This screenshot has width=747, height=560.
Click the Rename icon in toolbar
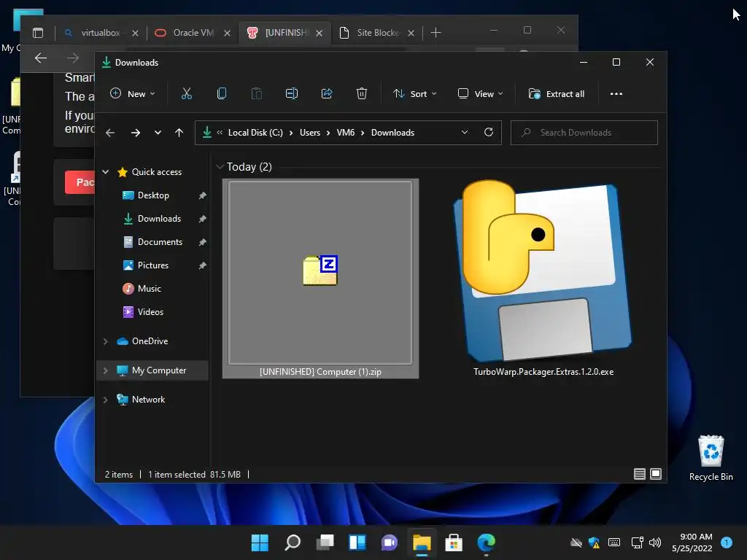click(x=292, y=94)
